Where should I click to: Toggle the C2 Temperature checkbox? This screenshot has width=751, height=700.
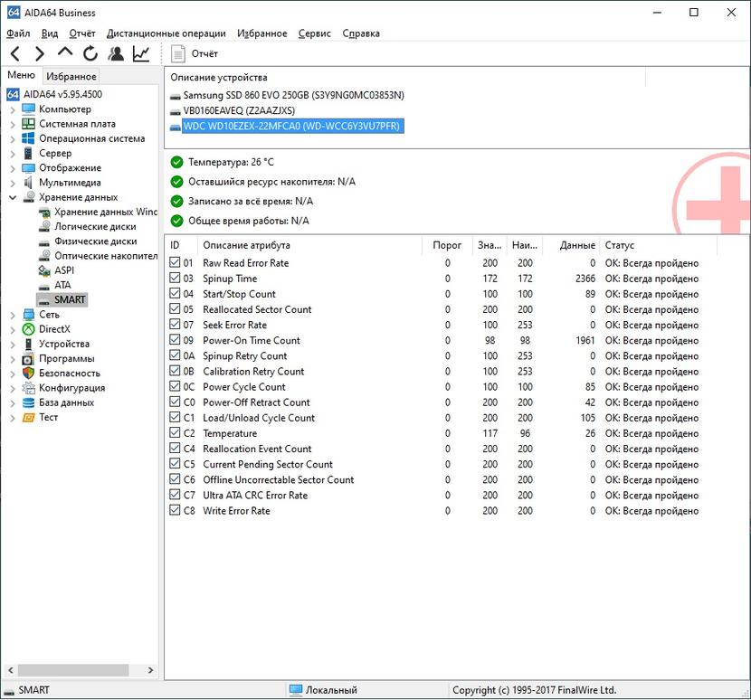tap(175, 432)
